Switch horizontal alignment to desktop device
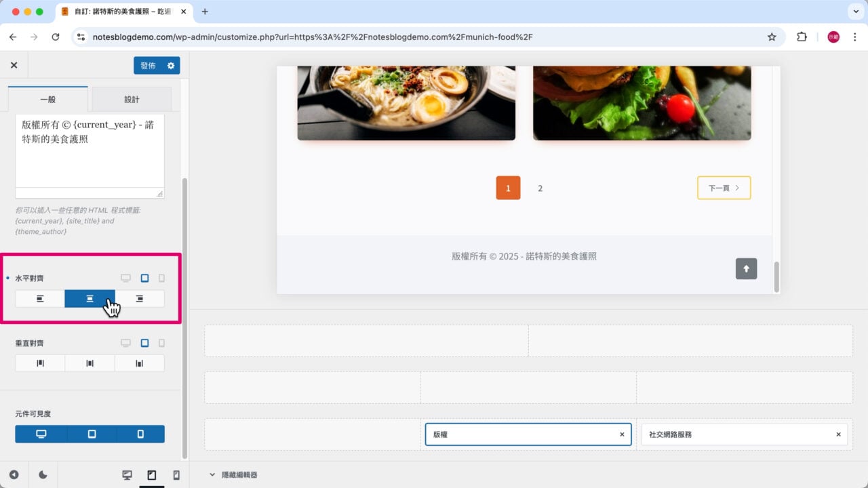The height and width of the screenshot is (488, 868). tap(125, 278)
